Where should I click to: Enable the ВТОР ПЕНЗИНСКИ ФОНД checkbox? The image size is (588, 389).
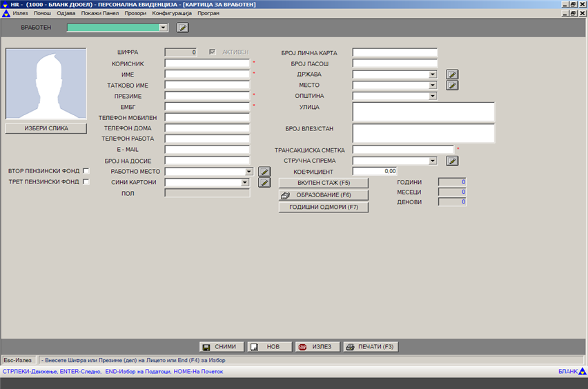(86, 171)
